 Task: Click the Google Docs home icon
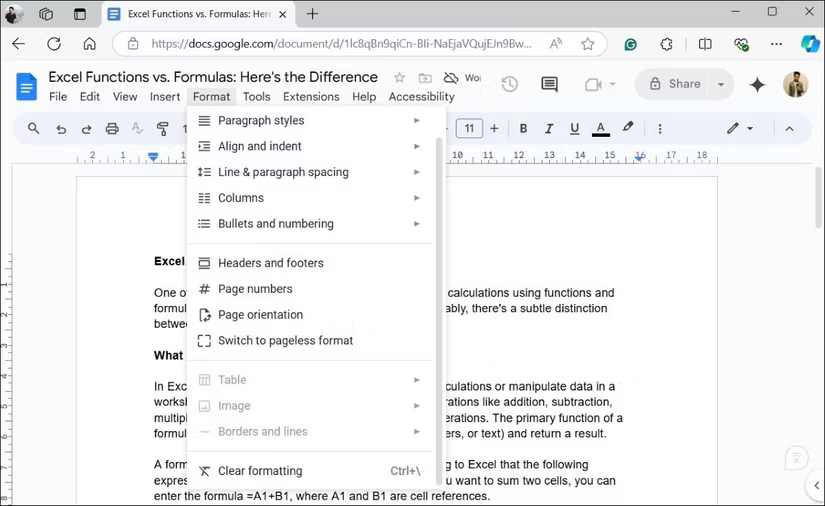point(26,86)
